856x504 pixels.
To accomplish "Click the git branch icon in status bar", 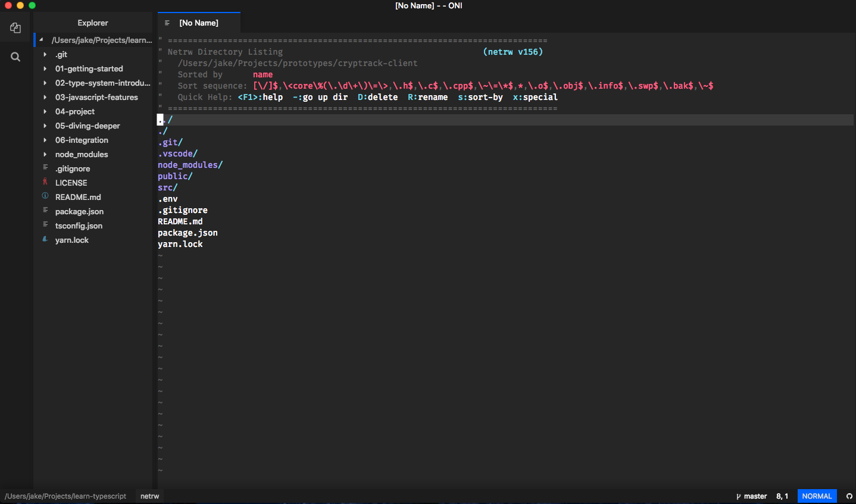I will (739, 496).
